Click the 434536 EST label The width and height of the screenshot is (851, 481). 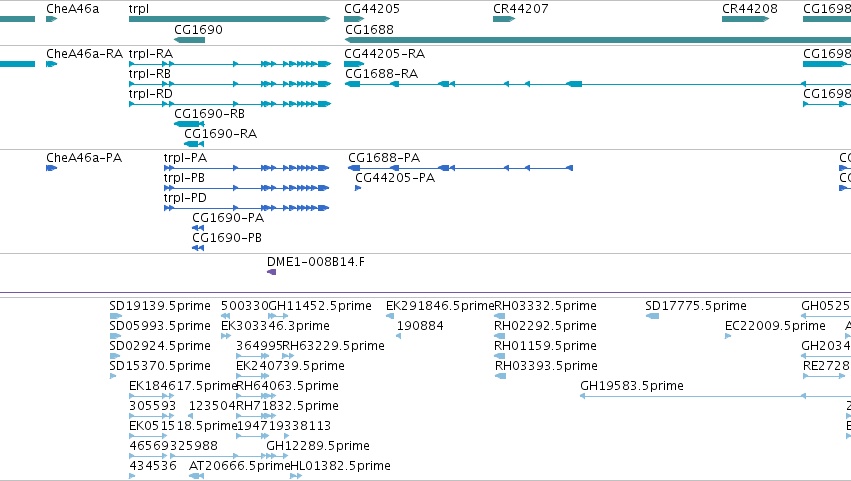point(153,466)
